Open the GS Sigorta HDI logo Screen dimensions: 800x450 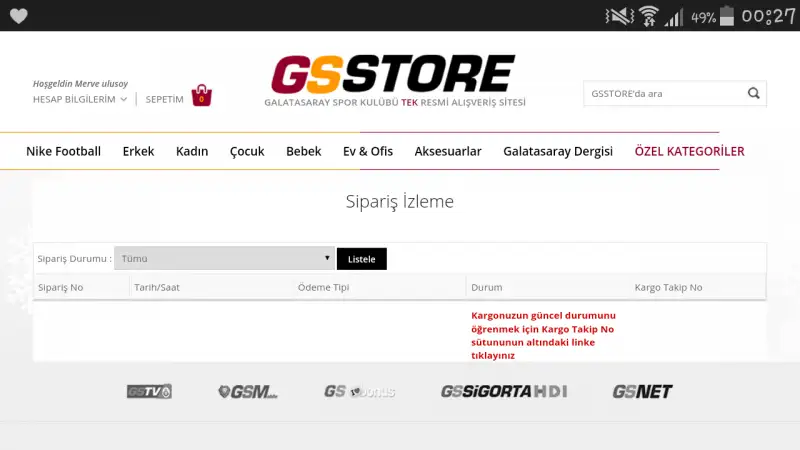(504, 391)
